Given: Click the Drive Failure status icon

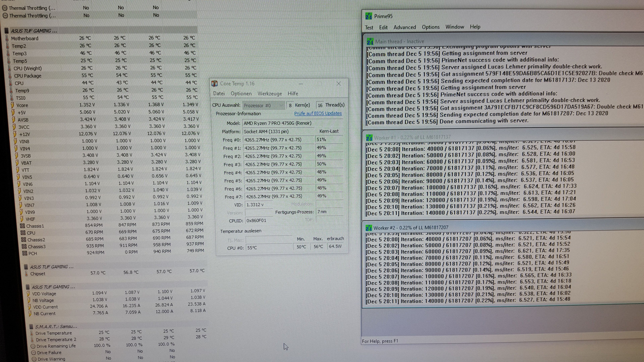Looking at the screenshot, I should coord(33,352).
